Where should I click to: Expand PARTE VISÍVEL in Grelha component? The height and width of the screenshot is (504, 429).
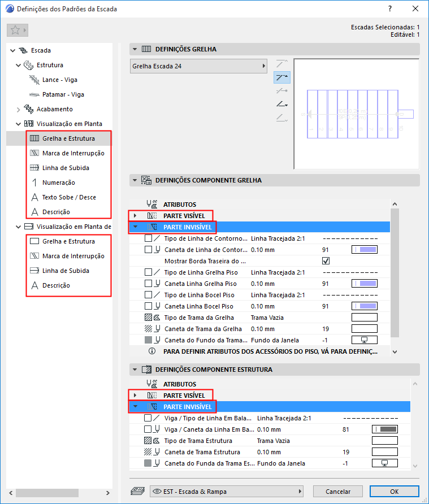(135, 216)
